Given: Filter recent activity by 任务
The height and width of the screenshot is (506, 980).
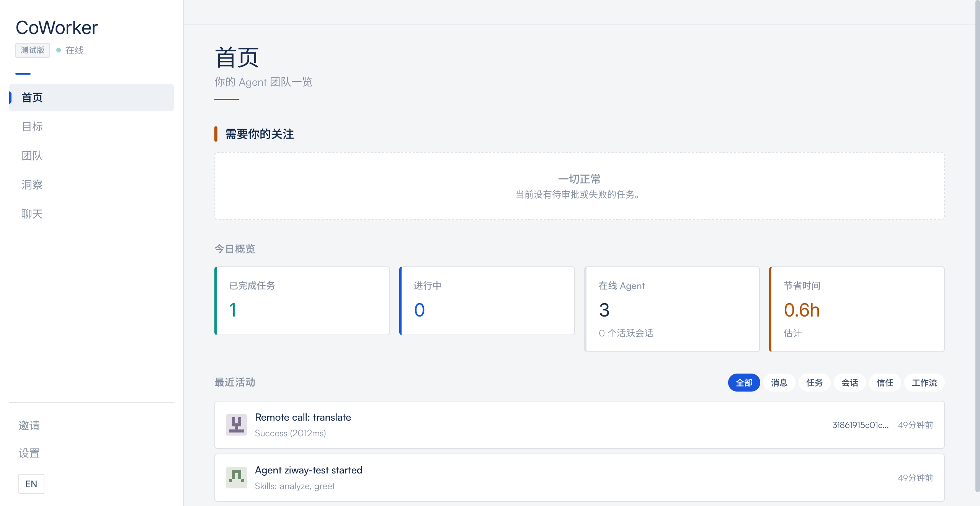Looking at the screenshot, I should [x=814, y=383].
